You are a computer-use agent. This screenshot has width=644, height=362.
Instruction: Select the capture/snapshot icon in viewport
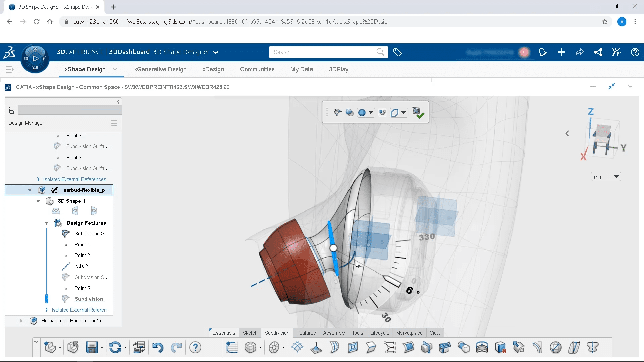click(382, 113)
